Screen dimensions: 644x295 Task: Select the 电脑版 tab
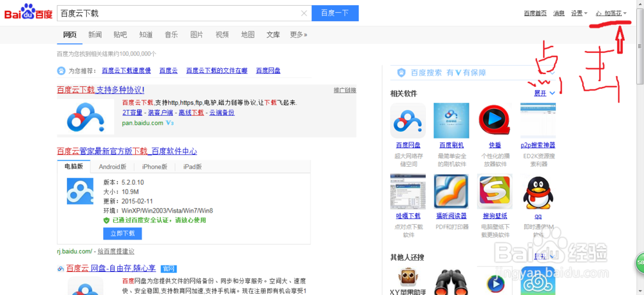tap(74, 166)
